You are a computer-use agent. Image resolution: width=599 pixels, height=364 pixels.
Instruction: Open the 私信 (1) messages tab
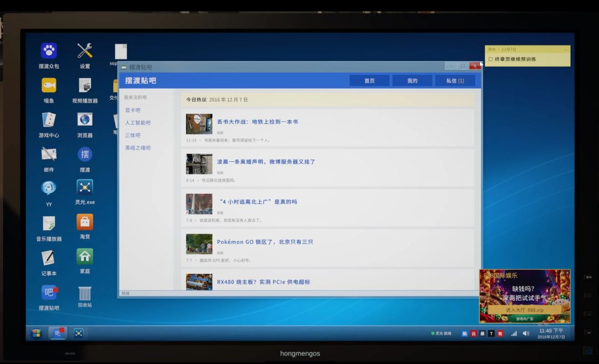coord(455,81)
